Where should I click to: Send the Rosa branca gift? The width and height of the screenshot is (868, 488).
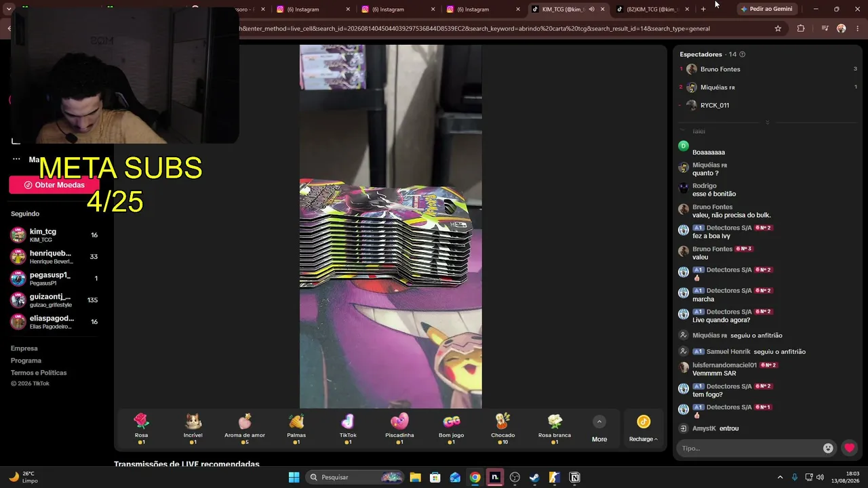pyautogui.click(x=555, y=429)
